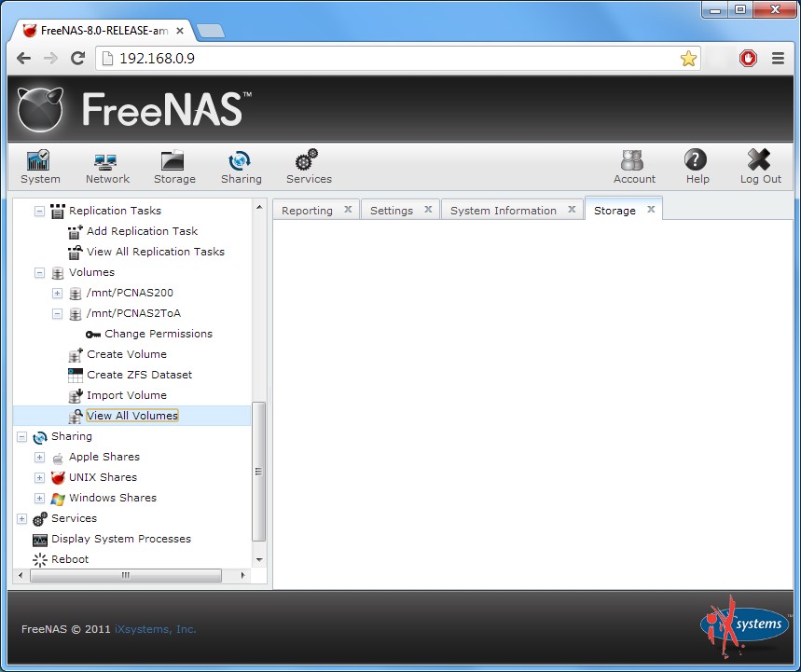This screenshot has width=801, height=672.
Task: Click the tree panel horizontal scrollbar thumb
Action: (126, 575)
